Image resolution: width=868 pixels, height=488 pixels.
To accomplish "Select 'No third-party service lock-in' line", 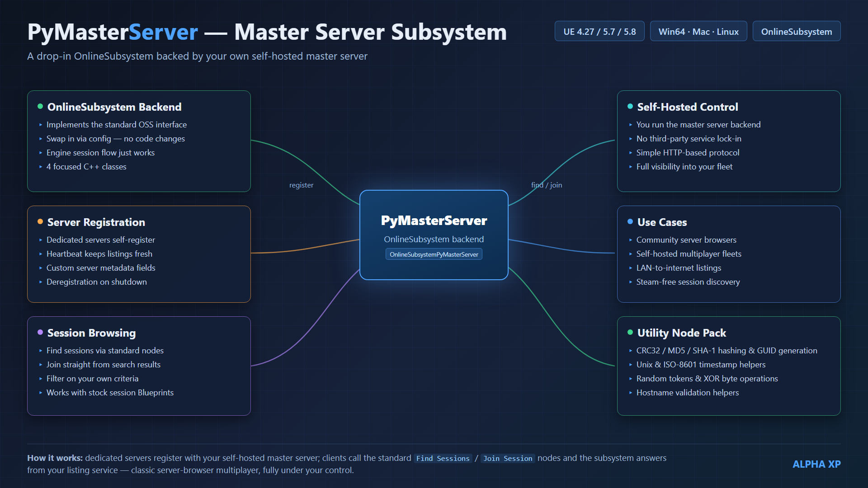I will (689, 139).
